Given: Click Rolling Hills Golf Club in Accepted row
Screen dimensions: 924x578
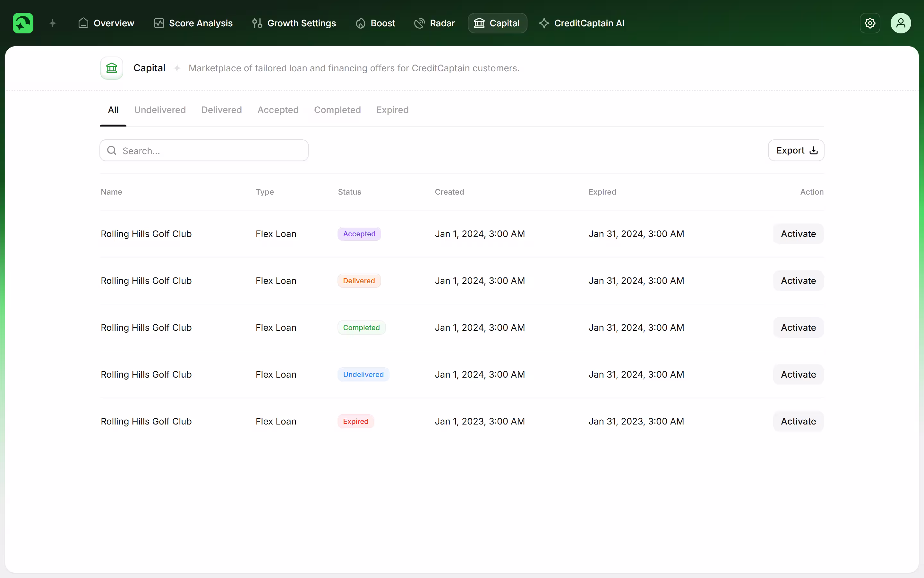Looking at the screenshot, I should (146, 234).
